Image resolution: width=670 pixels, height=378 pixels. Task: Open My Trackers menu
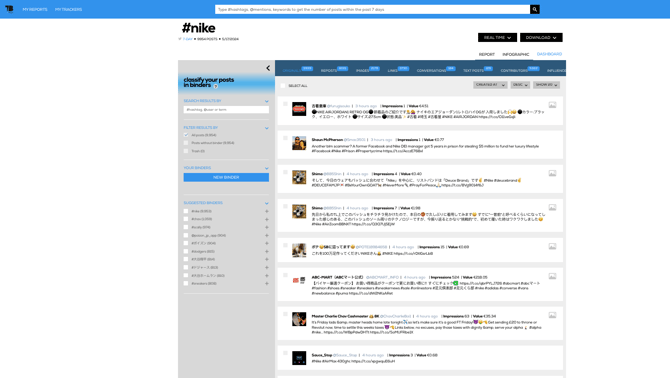click(68, 9)
